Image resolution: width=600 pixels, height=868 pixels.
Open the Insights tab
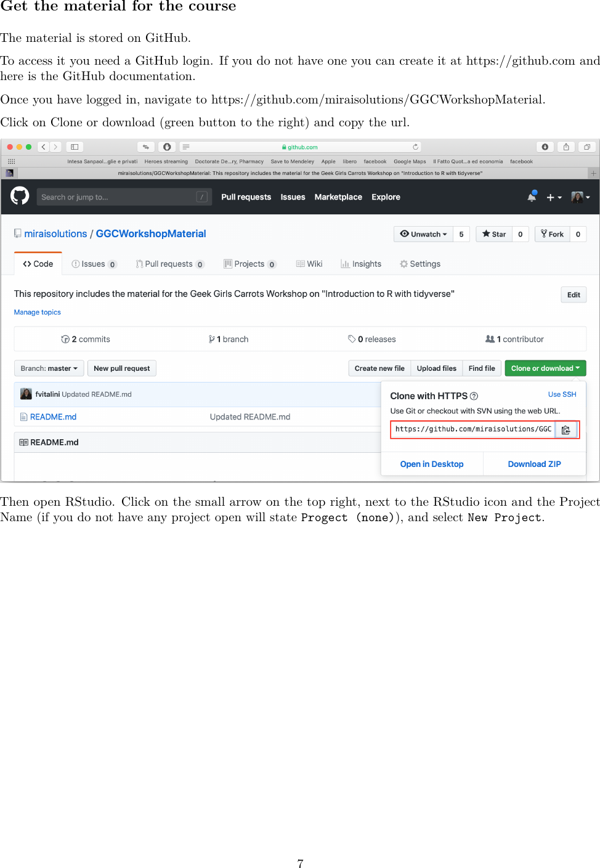(361, 264)
